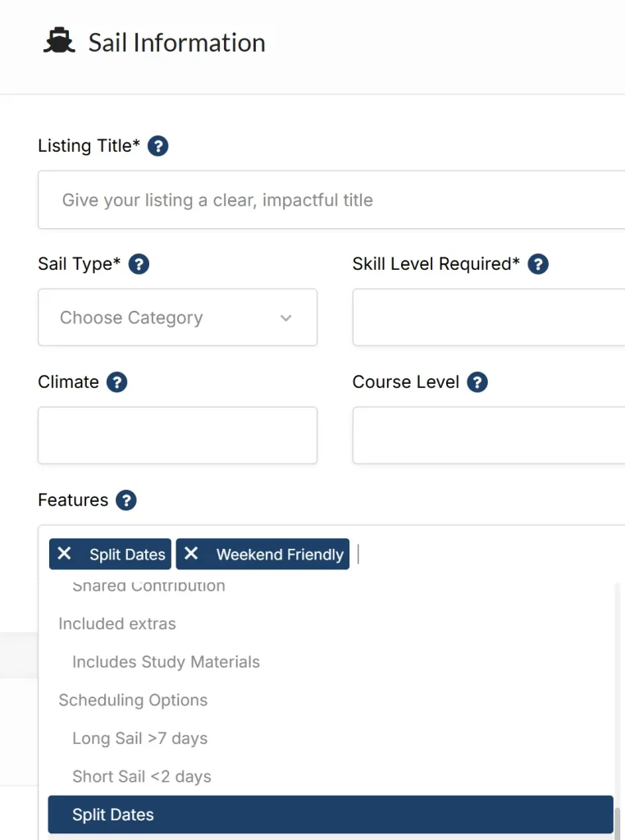The height and width of the screenshot is (840, 625).
Task: Click the Scheduling Options group header
Action: point(133,700)
